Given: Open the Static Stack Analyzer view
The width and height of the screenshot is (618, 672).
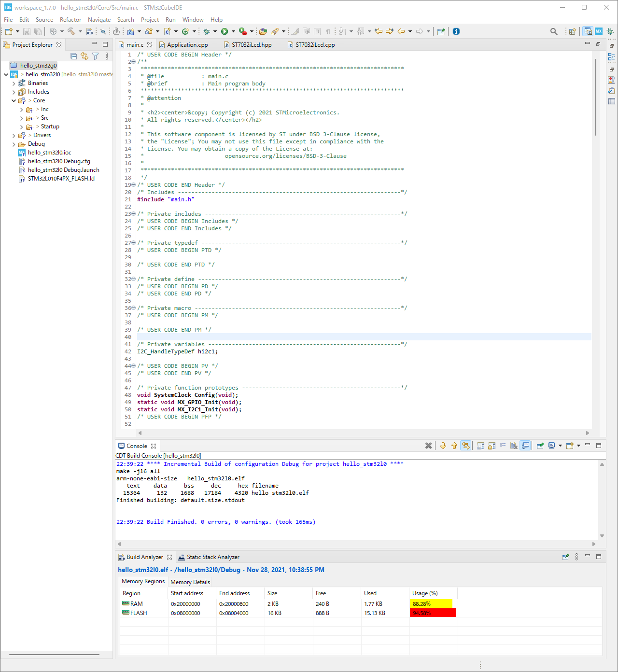Looking at the screenshot, I should [212, 557].
